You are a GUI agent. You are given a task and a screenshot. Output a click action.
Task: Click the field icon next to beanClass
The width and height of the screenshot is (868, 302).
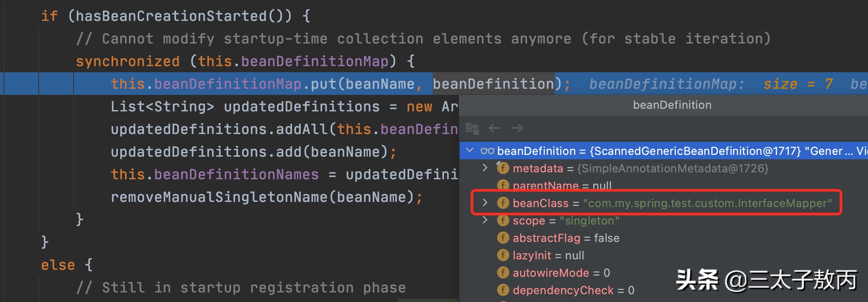(x=503, y=203)
